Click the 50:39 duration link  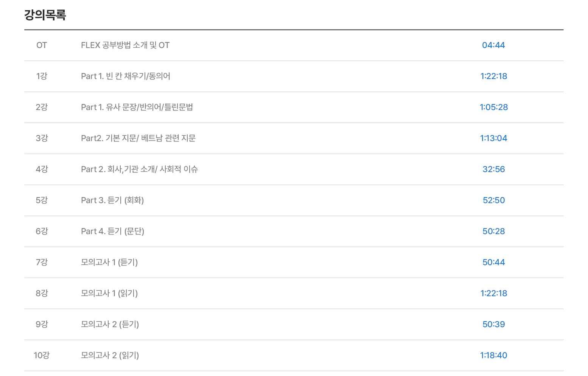pyautogui.click(x=493, y=325)
